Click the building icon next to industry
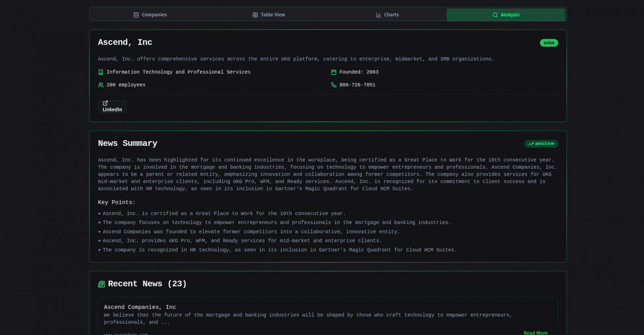The height and width of the screenshot is (335, 644). point(101,72)
